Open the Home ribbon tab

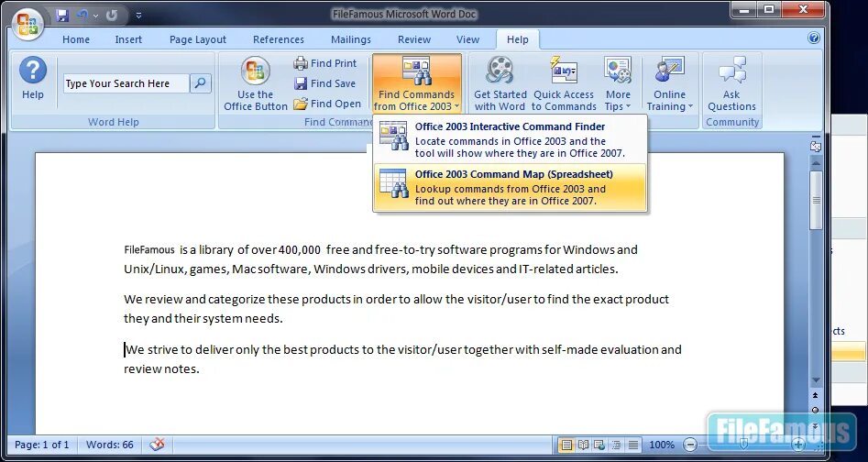pyautogui.click(x=76, y=39)
